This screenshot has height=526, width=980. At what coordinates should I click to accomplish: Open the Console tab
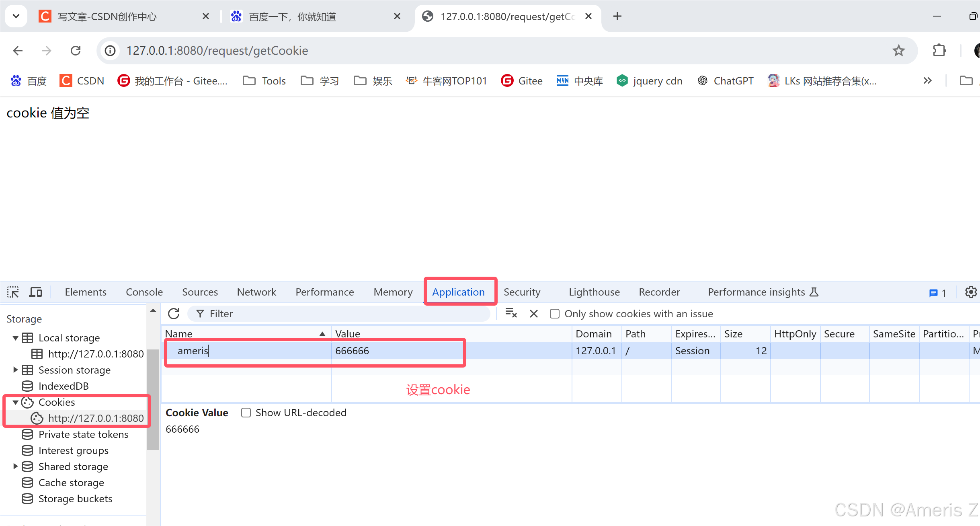click(144, 292)
